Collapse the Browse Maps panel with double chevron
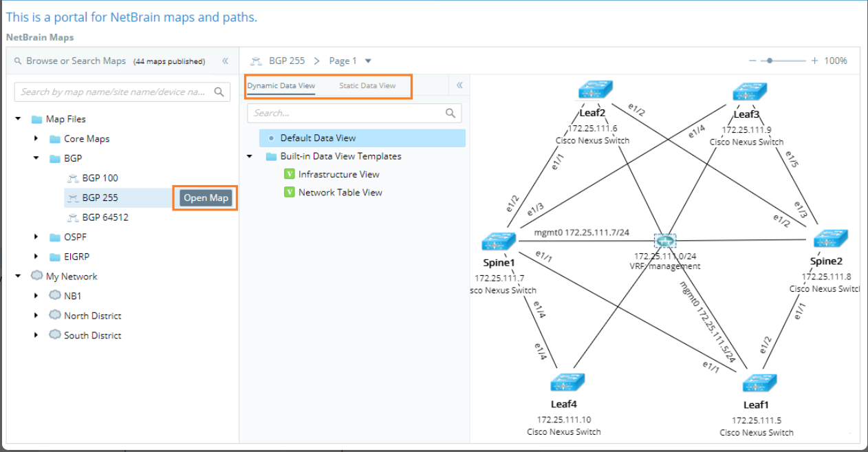The width and height of the screenshot is (868, 452). [225, 61]
